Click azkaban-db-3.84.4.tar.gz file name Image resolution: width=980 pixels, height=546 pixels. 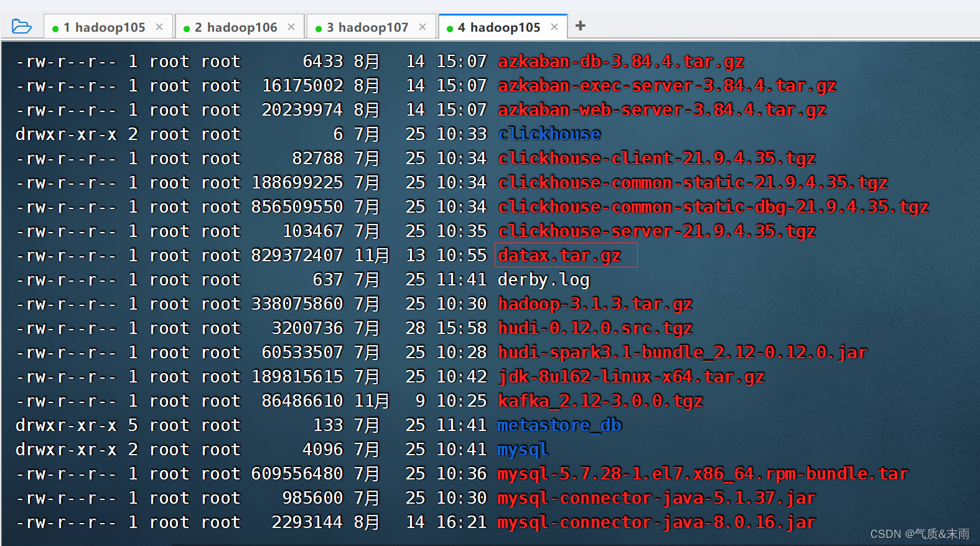(621, 62)
